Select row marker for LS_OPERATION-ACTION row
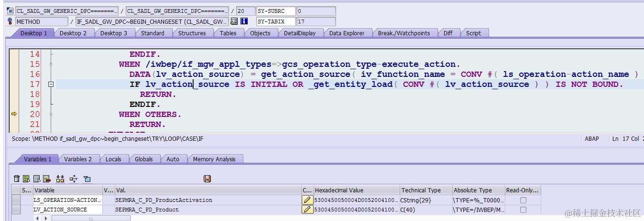 (x=16, y=200)
